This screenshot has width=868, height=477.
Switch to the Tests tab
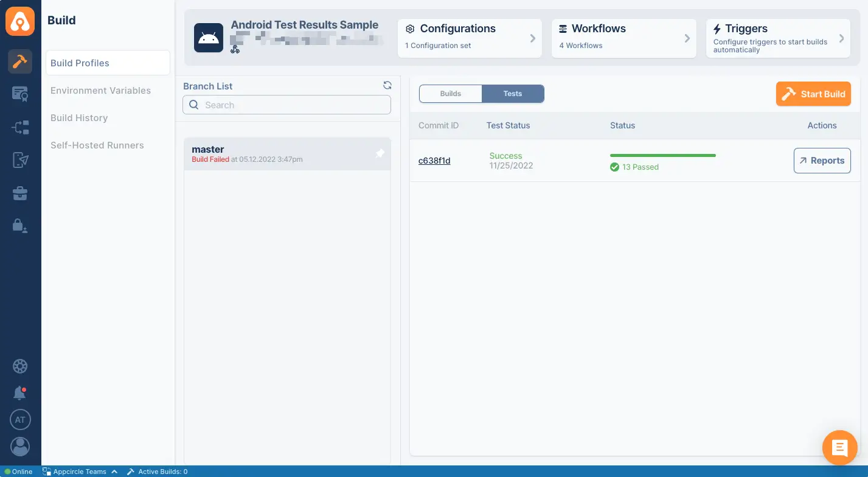(513, 94)
